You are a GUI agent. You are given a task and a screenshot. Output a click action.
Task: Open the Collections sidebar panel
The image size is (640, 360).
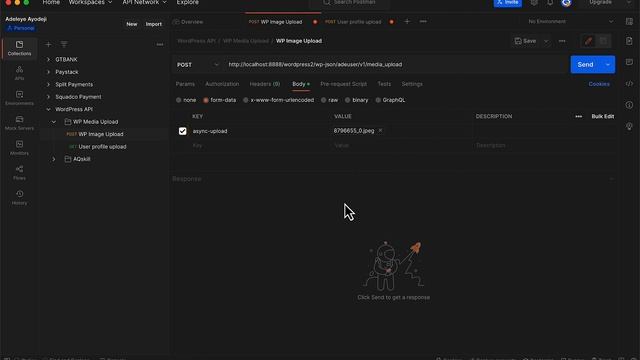coord(19,48)
